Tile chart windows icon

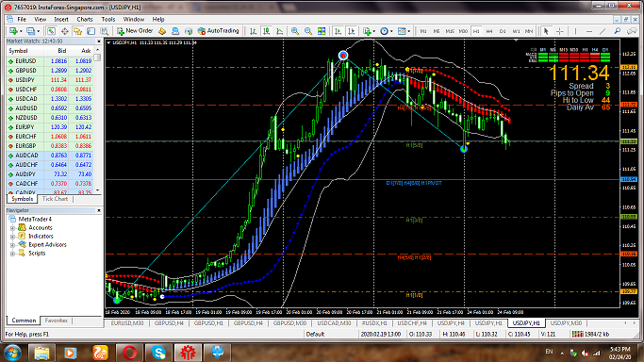coord(322,31)
